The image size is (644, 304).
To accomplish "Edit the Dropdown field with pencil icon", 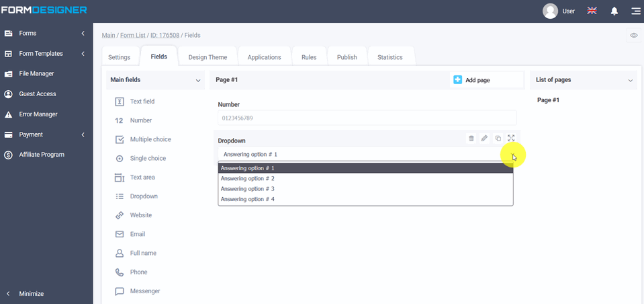I will coord(484,139).
